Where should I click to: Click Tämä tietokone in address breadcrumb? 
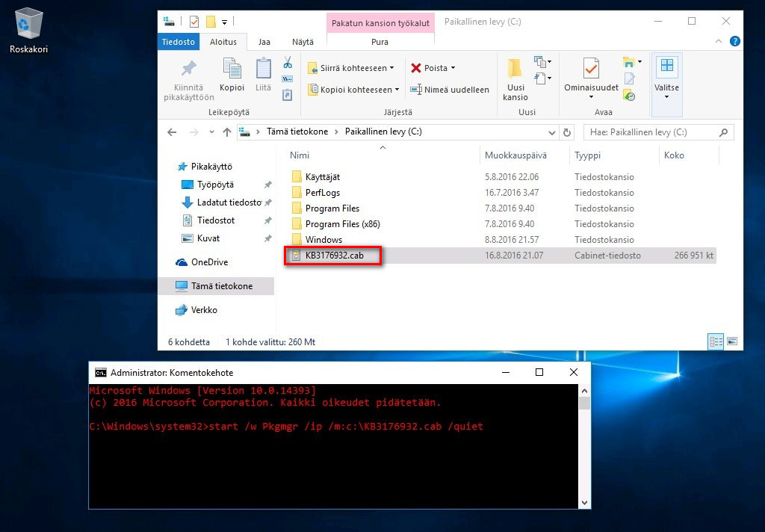297,132
